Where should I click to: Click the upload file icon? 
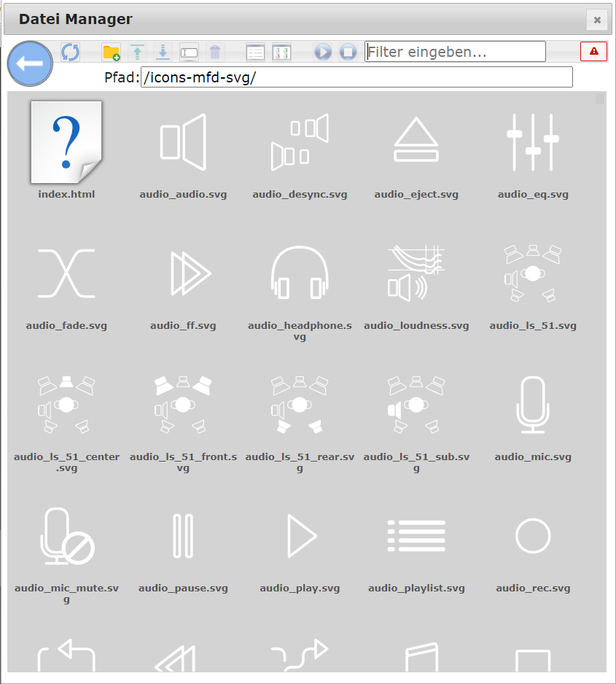click(x=137, y=52)
